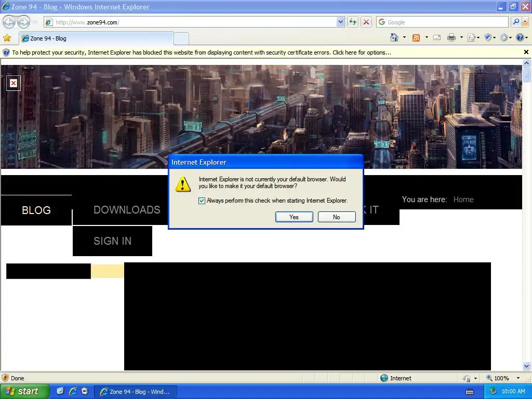Expand the zoom level dropdown arrow
The image size is (532, 399).
pyautogui.click(x=518, y=378)
